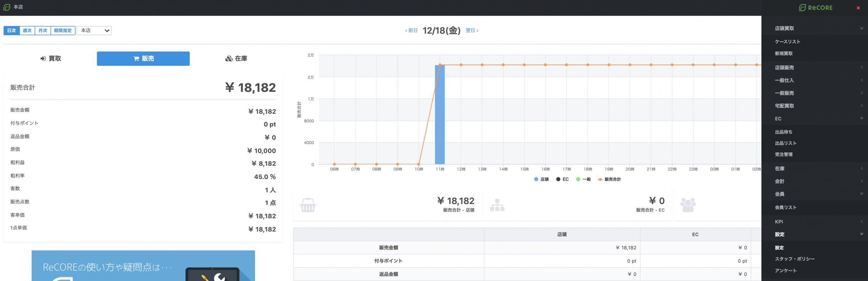Collapse the 設定 sidebar section header
This screenshot has height=281, width=868.
pos(814,234)
